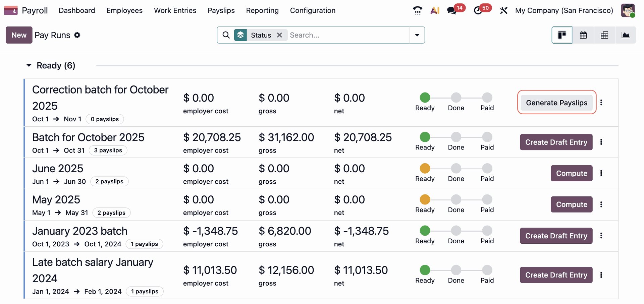
Task: Set June 2025 status to Done
Action: 456,168
